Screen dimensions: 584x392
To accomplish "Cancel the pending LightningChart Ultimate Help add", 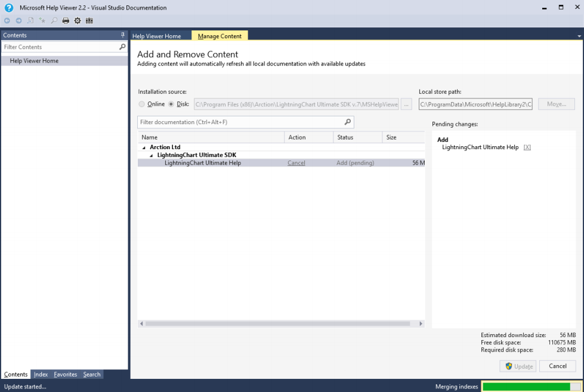I will tap(296, 162).
